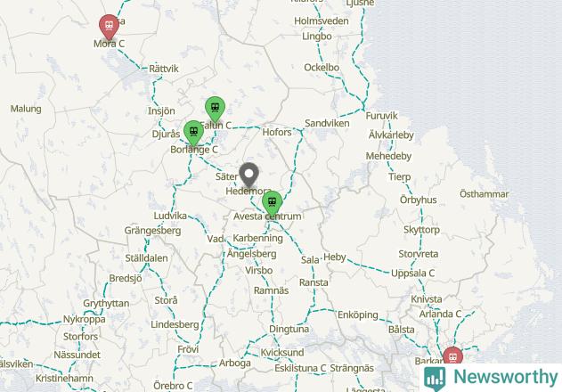The width and height of the screenshot is (562, 392).
Task: Click the red train marker near Barkarby
Action: [452, 355]
